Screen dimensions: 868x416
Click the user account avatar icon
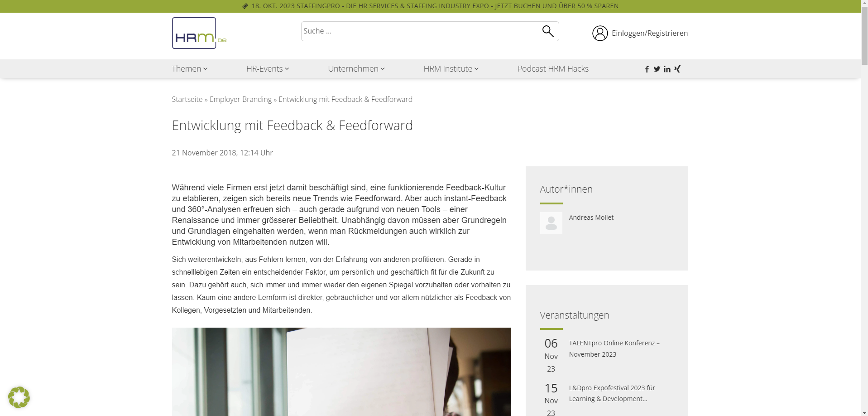point(600,33)
